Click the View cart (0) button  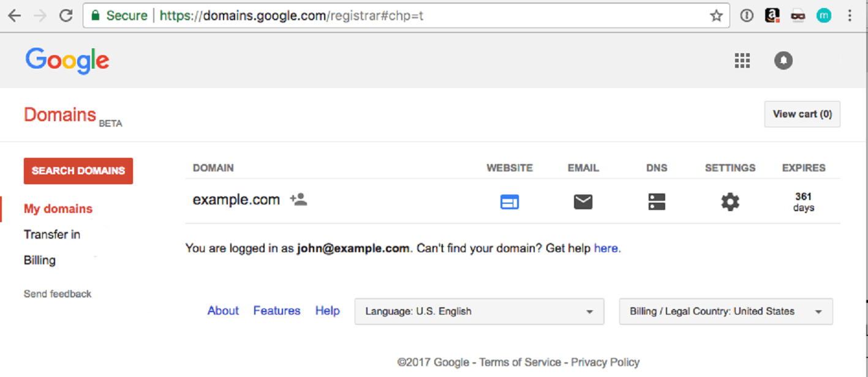(x=802, y=114)
